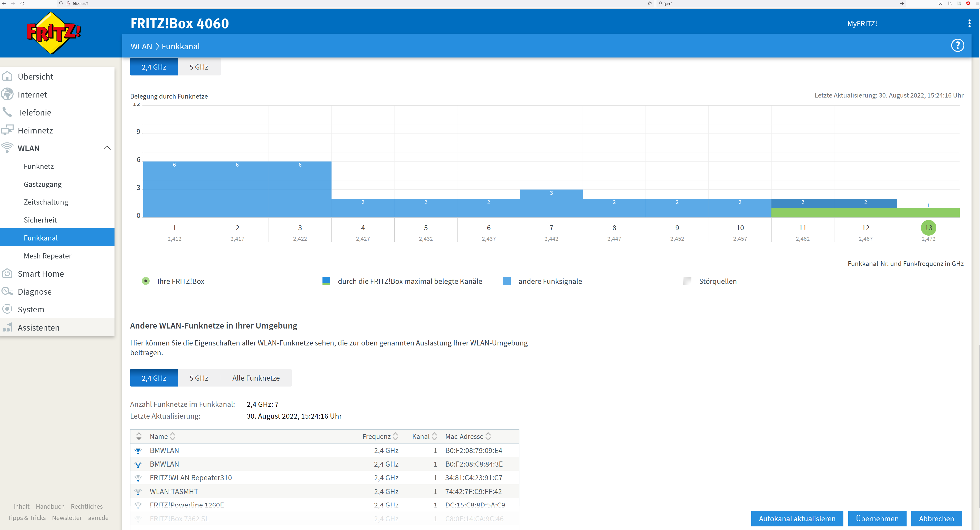This screenshot has height=530, width=980.
Task: Click the System gear icon
Action: pyautogui.click(x=7, y=309)
